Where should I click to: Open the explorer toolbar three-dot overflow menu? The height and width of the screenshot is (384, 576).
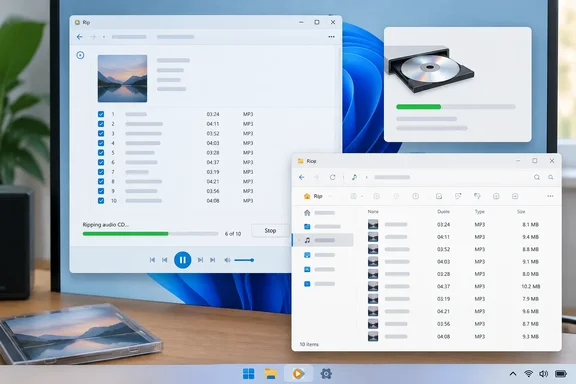tap(550, 196)
